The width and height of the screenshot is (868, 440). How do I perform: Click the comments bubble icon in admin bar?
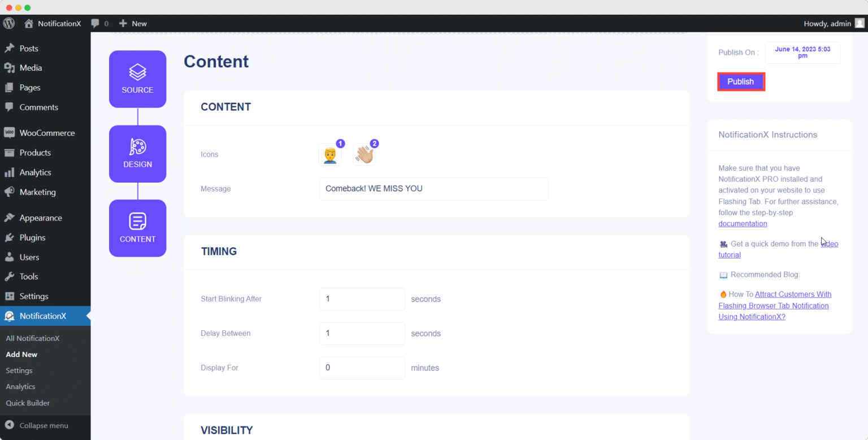click(96, 23)
